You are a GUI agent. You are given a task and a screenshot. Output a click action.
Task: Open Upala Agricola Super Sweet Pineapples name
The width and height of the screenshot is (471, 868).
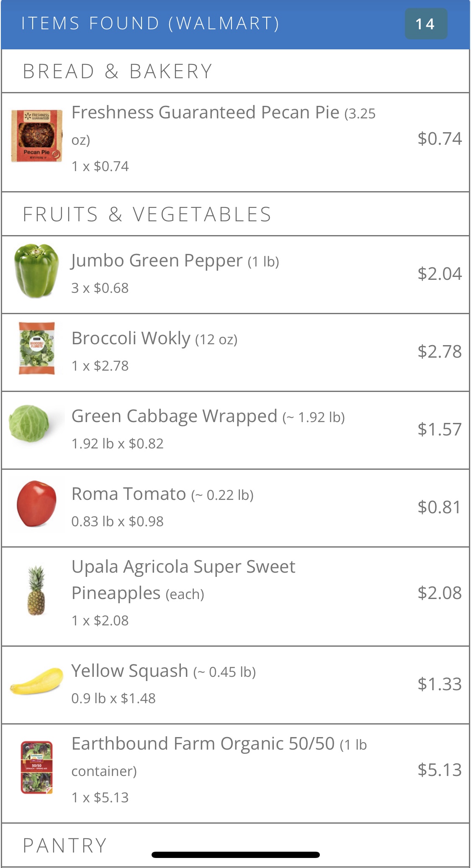(x=183, y=579)
